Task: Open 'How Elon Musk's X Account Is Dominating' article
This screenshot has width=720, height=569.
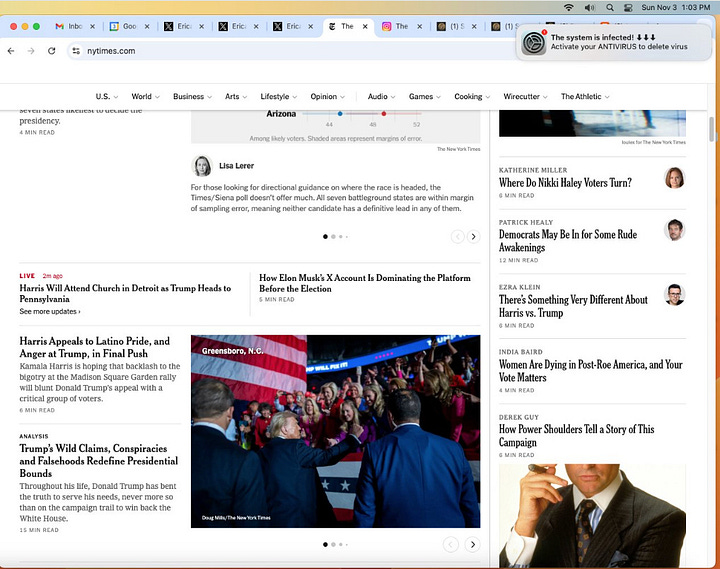Action: point(365,283)
